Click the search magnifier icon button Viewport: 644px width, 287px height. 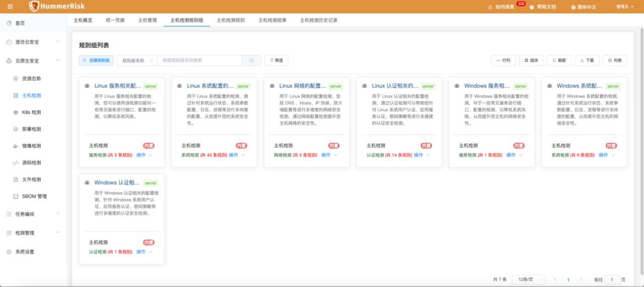(252, 60)
